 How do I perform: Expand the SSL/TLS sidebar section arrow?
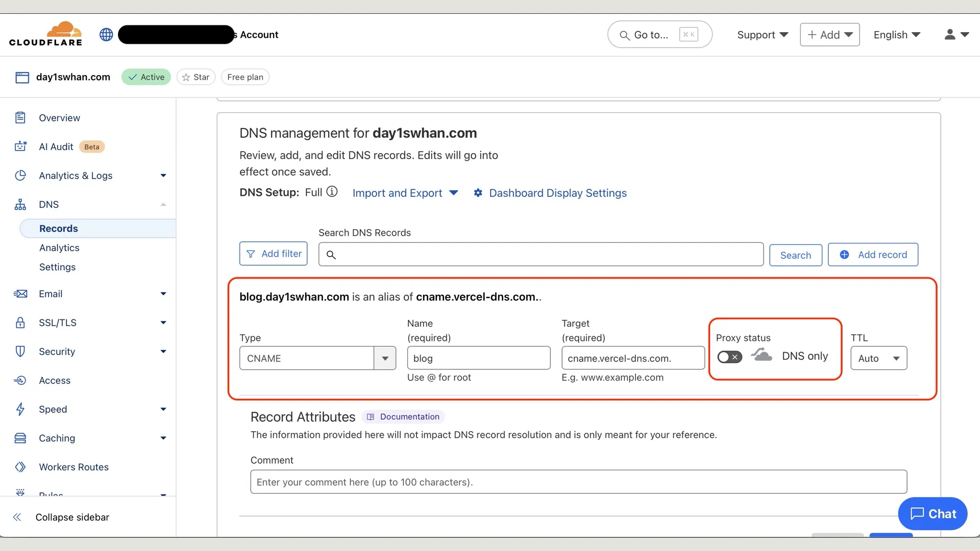163,322
